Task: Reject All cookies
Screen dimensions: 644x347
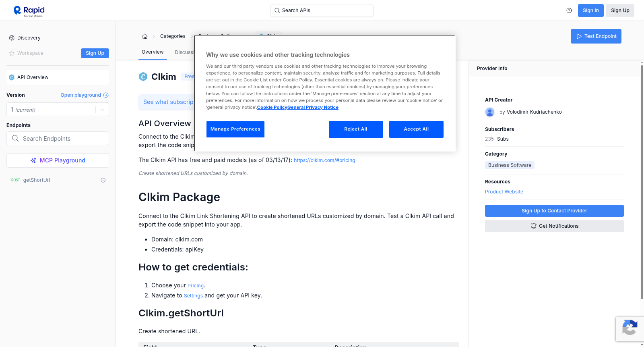Action: click(x=356, y=129)
